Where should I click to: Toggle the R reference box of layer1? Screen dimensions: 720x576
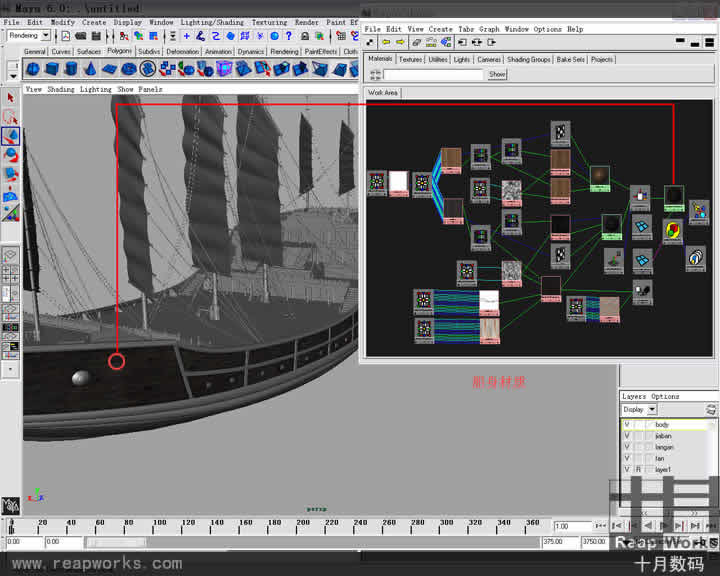638,469
